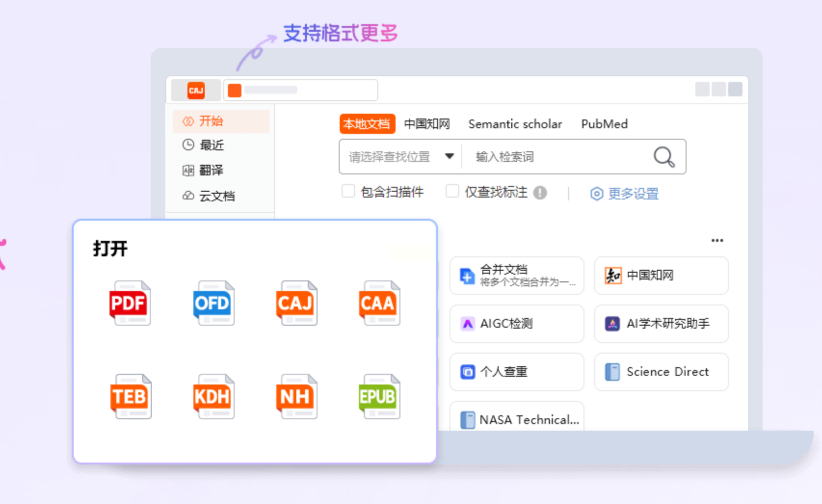Click the clock icon next to 最近
The image size is (822, 504).
tap(188, 145)
